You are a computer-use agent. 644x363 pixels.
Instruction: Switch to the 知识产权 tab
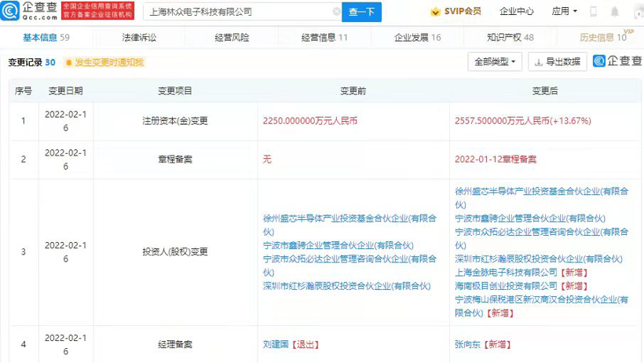(510, 38)
